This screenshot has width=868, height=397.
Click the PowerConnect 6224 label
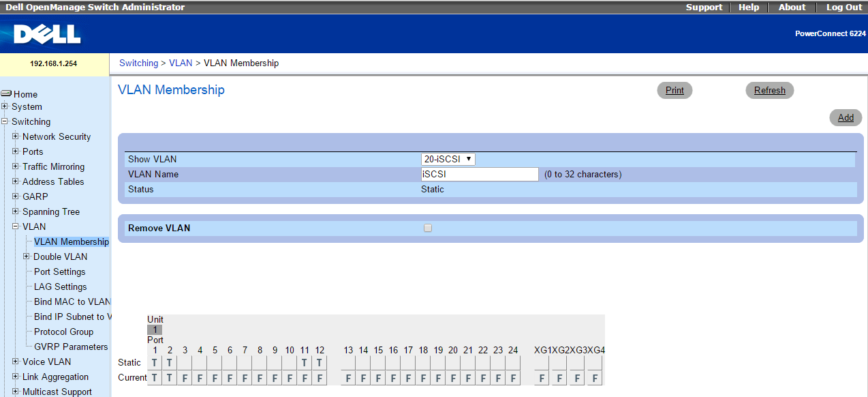click(x=831, y=33)
